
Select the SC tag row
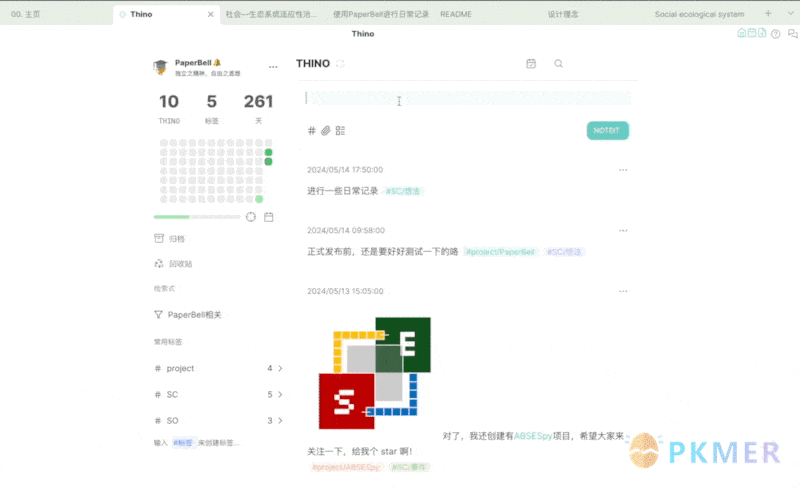tap(218, 395)
